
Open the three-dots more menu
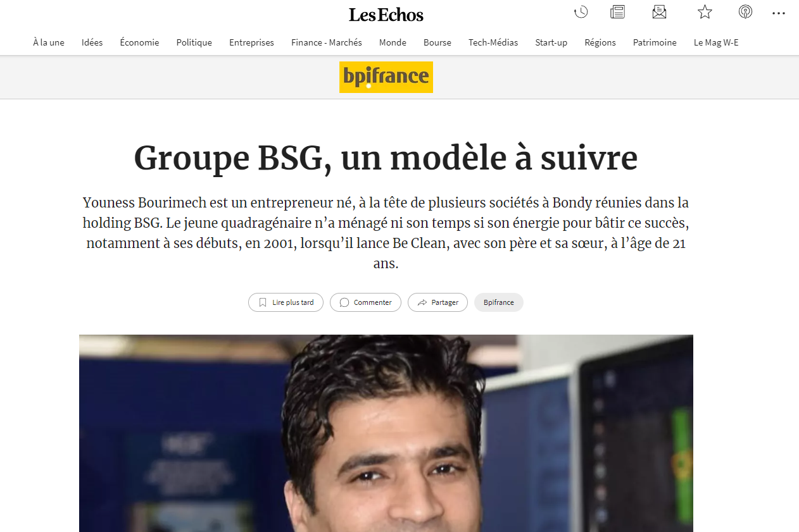[779, 13]
